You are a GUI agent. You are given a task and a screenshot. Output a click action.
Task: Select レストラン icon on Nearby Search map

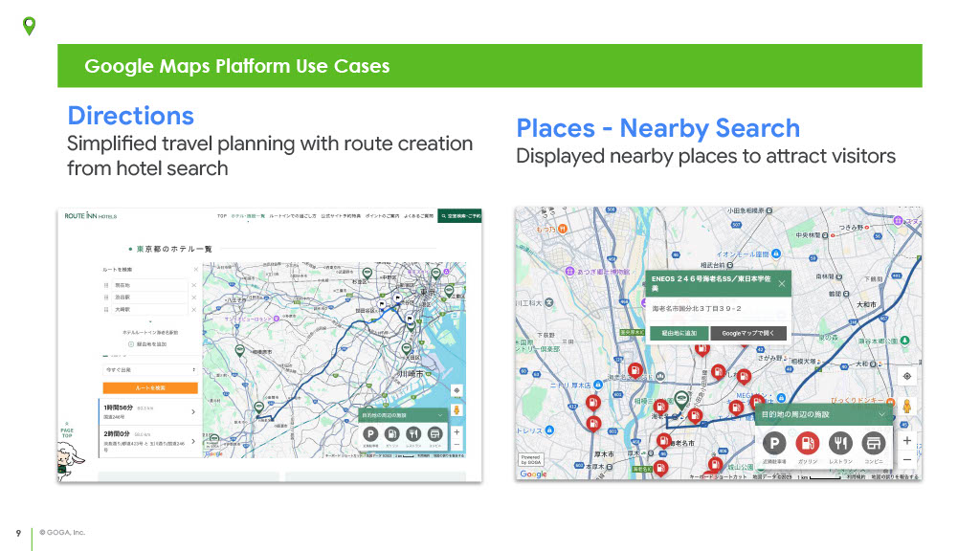(840, 444)
